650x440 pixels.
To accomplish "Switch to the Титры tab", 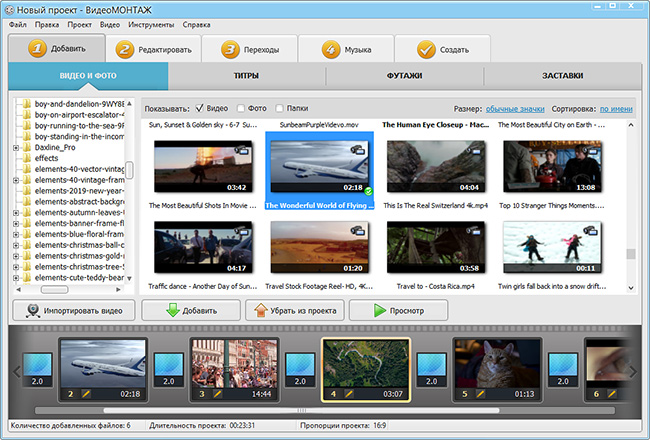I will (247, 76).
